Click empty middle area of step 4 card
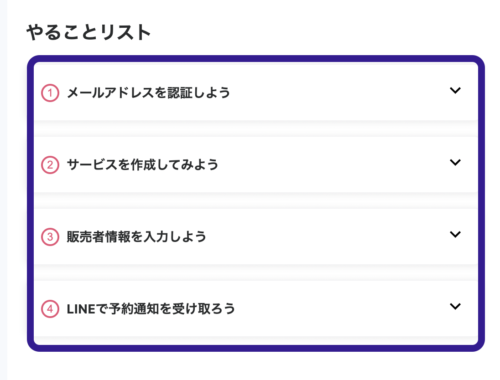The width and height of the screenshot is (500, 380). (x=333, y=309)
